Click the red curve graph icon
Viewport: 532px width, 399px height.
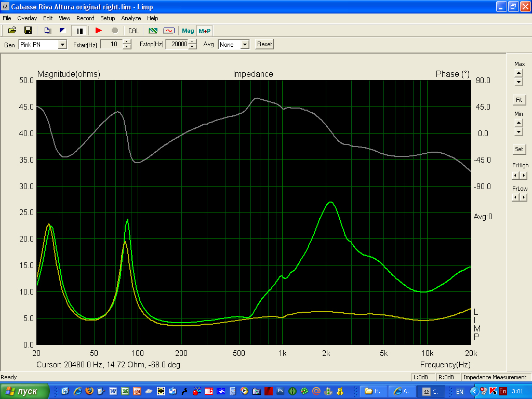[x=168, y=31]
